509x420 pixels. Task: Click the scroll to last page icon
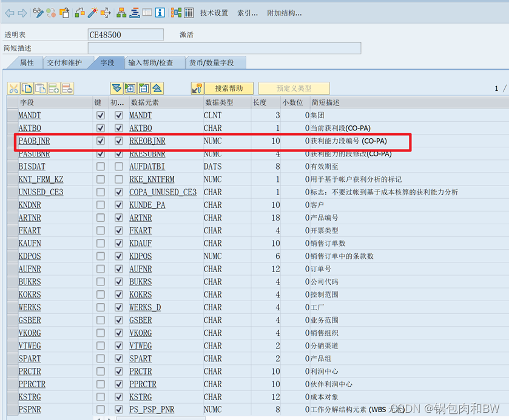[x=116, y=88]
